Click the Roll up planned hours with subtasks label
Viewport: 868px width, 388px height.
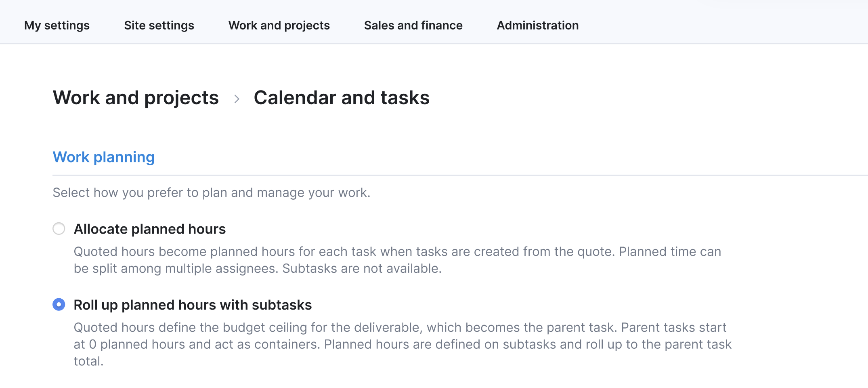pyautogui.click(x=193, y=305)
